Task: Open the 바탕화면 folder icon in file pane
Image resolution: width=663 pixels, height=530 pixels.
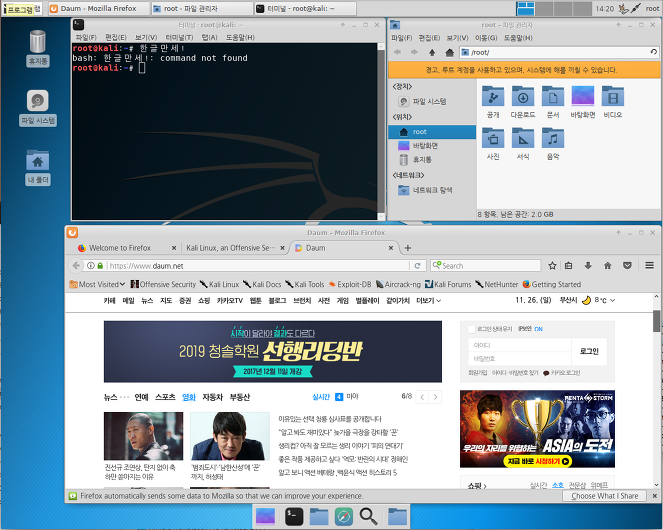Action: click(x=583, y=102)
